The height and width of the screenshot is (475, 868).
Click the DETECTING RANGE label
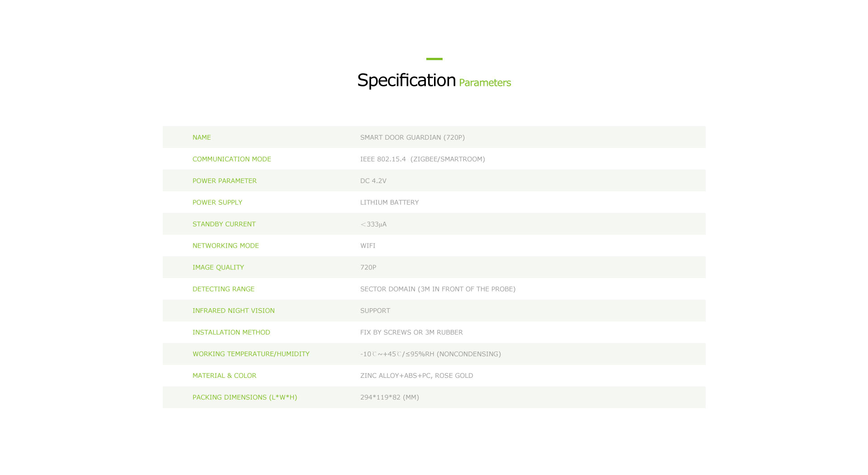coord(223,289)
